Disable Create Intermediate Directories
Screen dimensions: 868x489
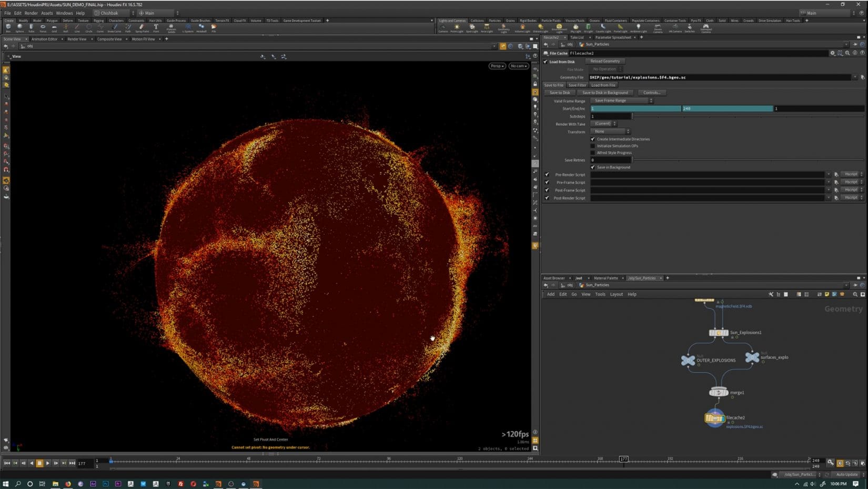click(x=593, y=139)
